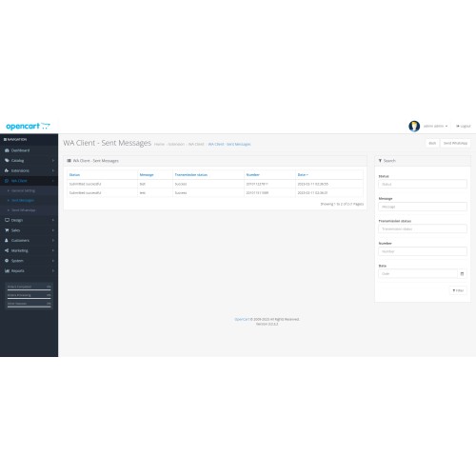Viewport: 476px width, 476px height.
Task: Sort table by Status column
Action: click(x=74, y=175)
